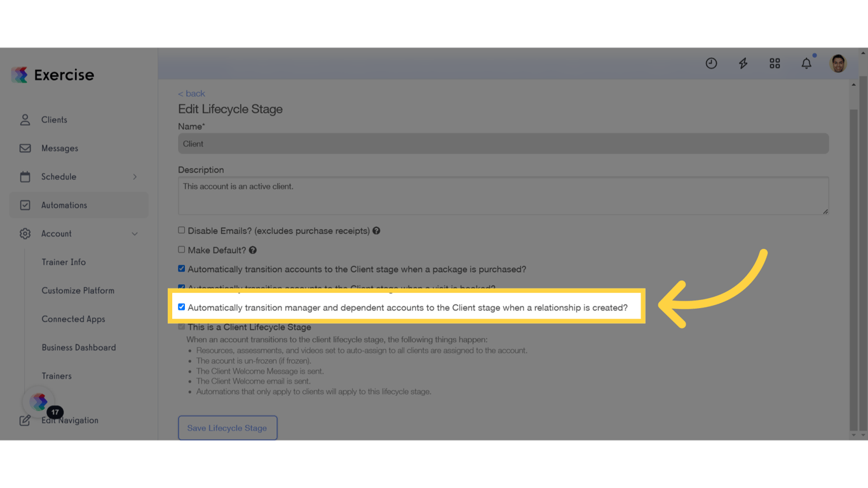
Task: Click the lightning bolt quick actions icon
Action: [743, 63]
